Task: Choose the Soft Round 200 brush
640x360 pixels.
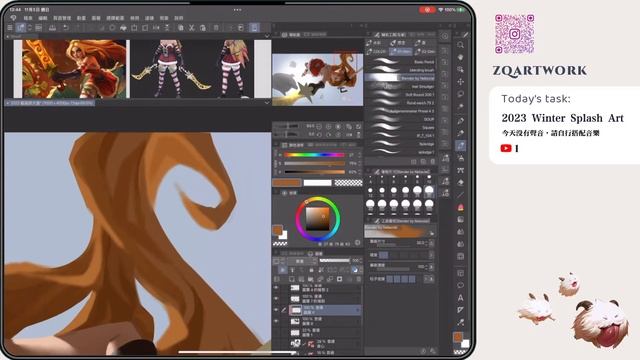Action: (x=400, y=95)
